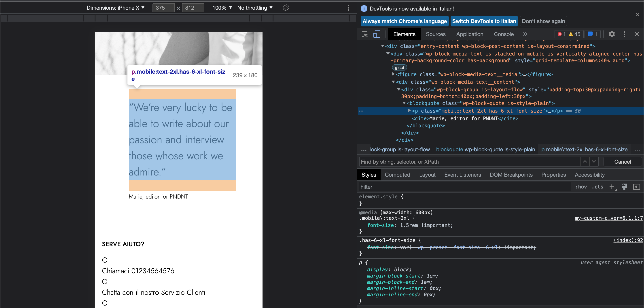Viewport: 644px width, 308px height.
Task: Click Switch DevTools to Italian button
Action: [484, 21]
